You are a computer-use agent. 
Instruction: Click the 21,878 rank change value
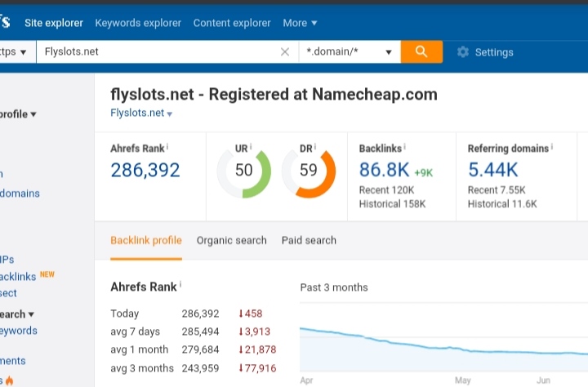click(x=257, y=349)
